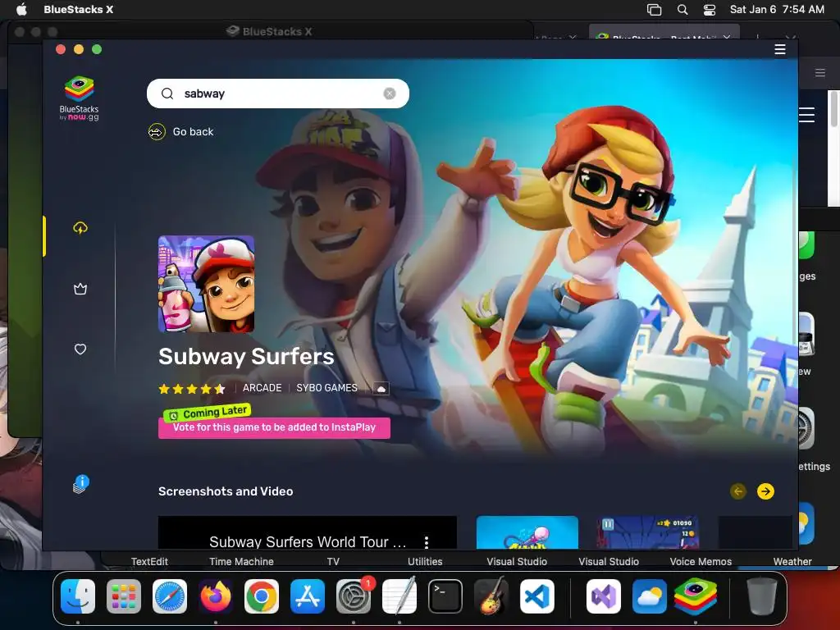Open the BlueStacks X menu bar item
Screen dimensions: 840x630
pos(78,9)
